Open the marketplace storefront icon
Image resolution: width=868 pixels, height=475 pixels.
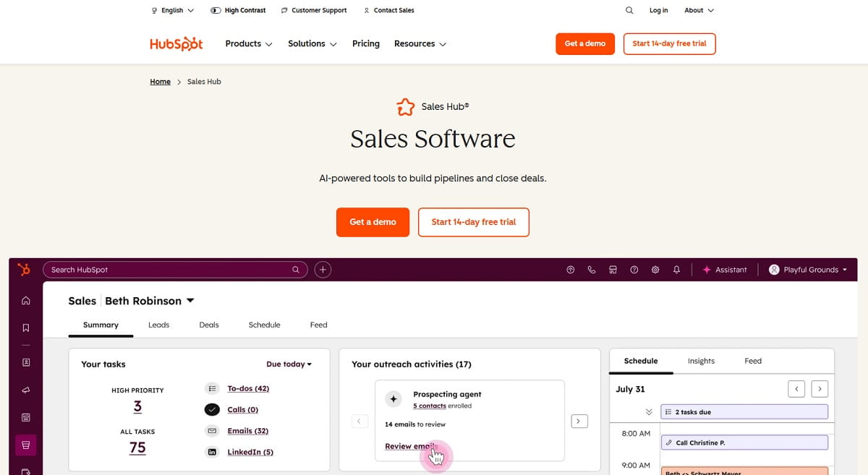point(613,270)
